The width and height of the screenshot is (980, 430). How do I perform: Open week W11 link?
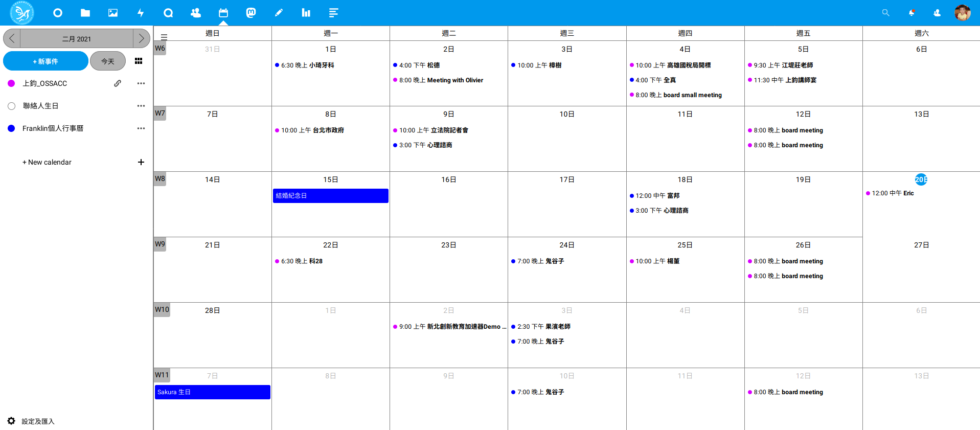pos(162,375)
